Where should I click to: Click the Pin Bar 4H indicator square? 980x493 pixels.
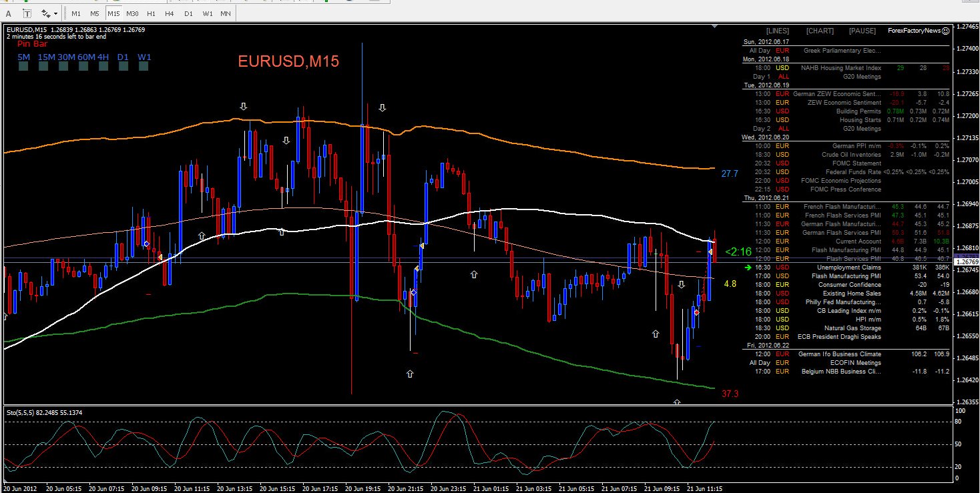click(103, 67)
